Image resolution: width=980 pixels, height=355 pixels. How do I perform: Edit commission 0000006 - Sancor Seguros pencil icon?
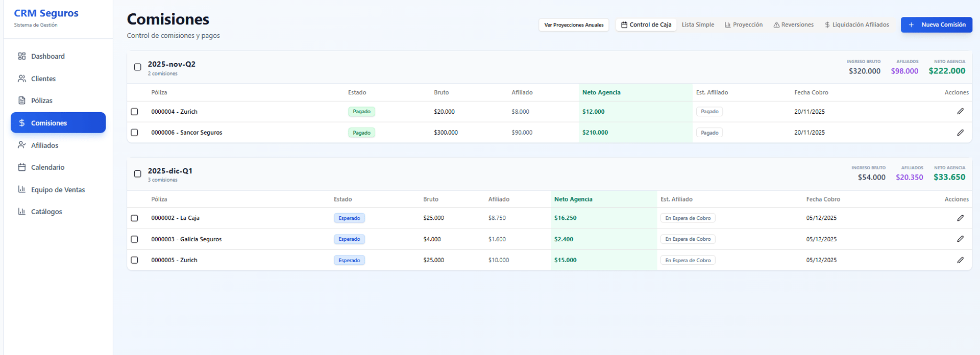click(x=960, y=133)
